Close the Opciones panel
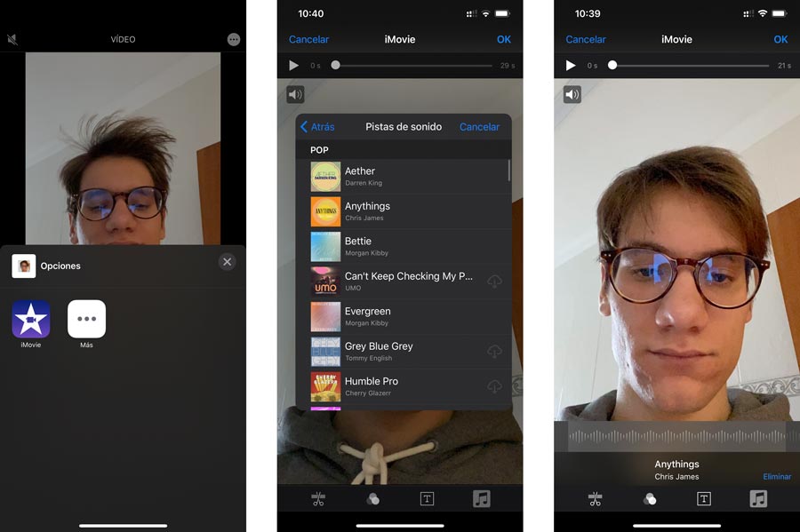Screen dimensions: 800x532 coord(227,262)
